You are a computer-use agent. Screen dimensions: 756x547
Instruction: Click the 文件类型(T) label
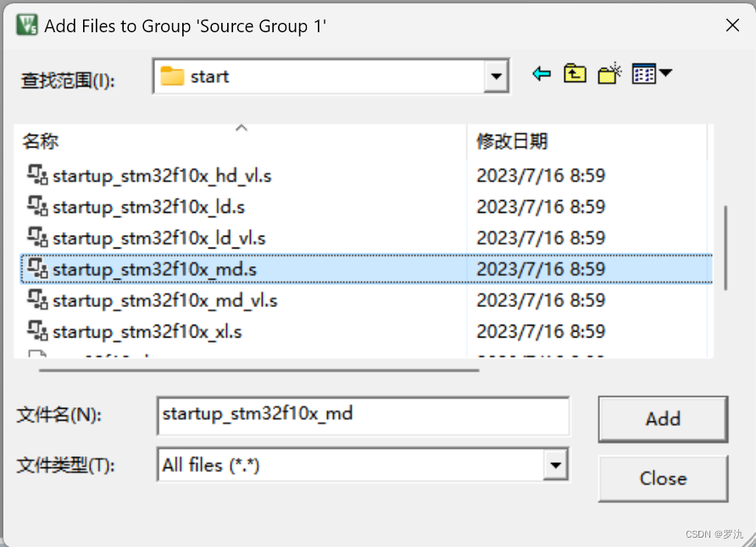click(65, 466)
